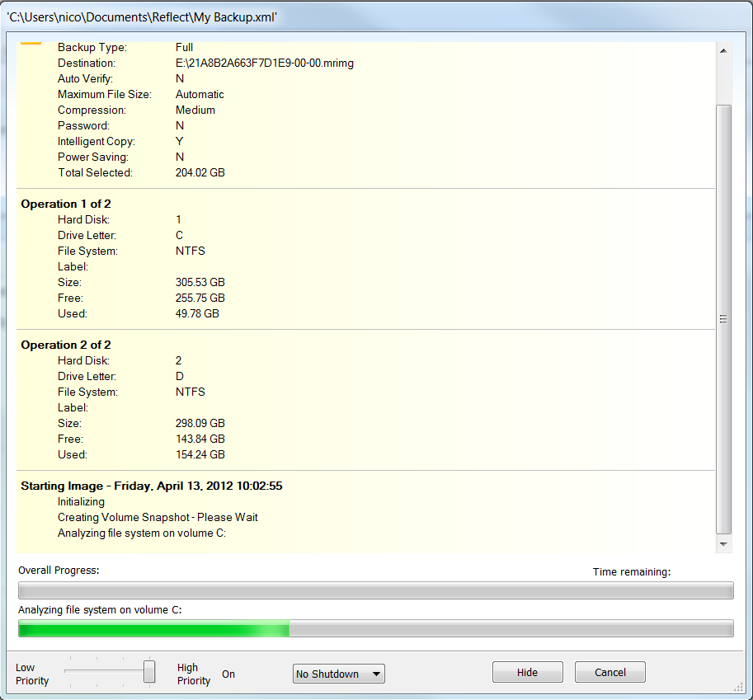Cancel the running backup
The image size is (753, 700).
pos(609,673)
